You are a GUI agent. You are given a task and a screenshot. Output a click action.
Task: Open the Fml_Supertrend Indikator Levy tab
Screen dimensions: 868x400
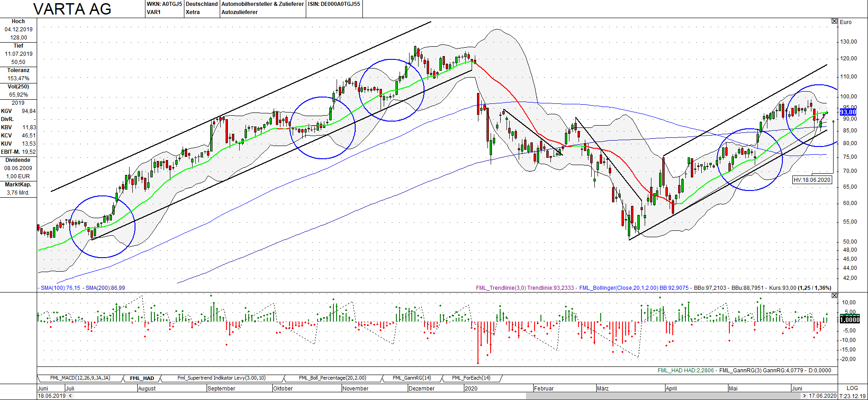click(222, 378)
